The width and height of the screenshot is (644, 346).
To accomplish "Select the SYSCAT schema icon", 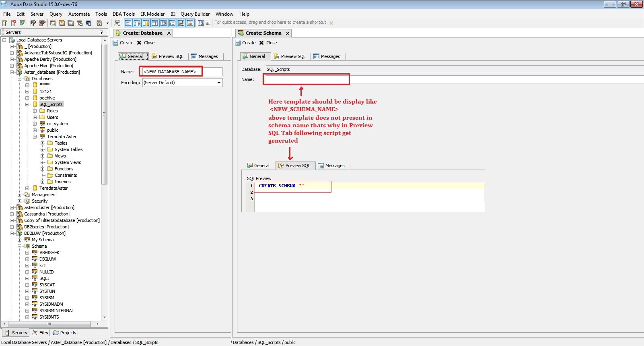I will [35, 285].
